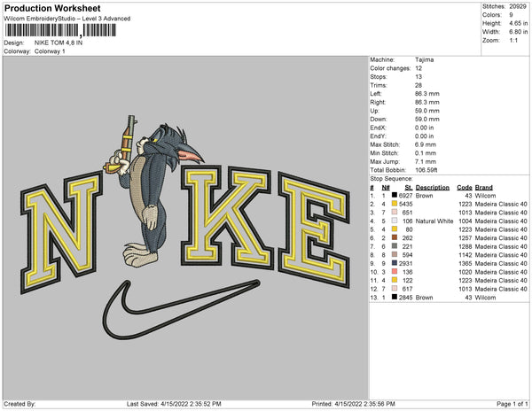Screen dimensions: 532x411
Task: Click the salmon red swatch in stop 10
Action: (395, 271)
